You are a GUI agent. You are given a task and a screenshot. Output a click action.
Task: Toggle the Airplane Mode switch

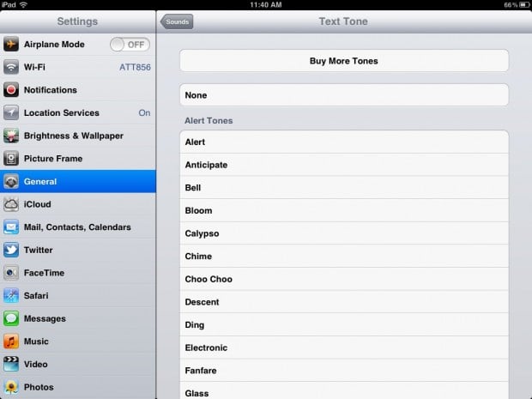pyautogui.click(x=130, y=45)
